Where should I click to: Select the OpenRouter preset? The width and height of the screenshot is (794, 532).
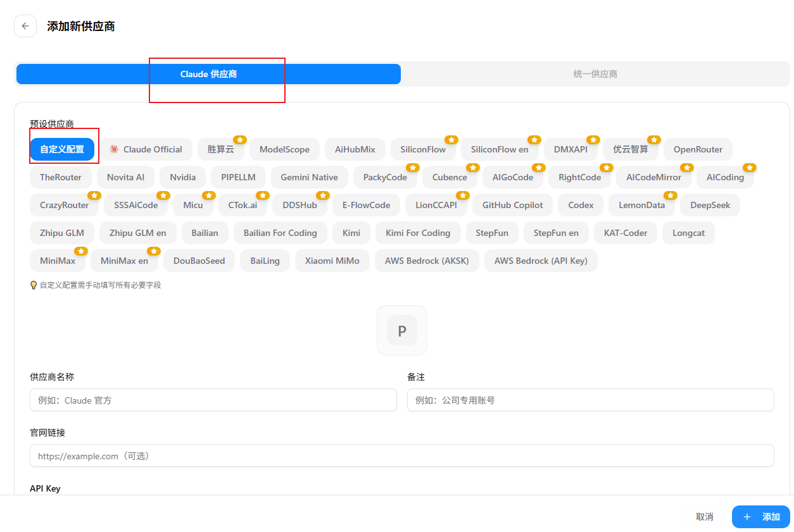698,149
